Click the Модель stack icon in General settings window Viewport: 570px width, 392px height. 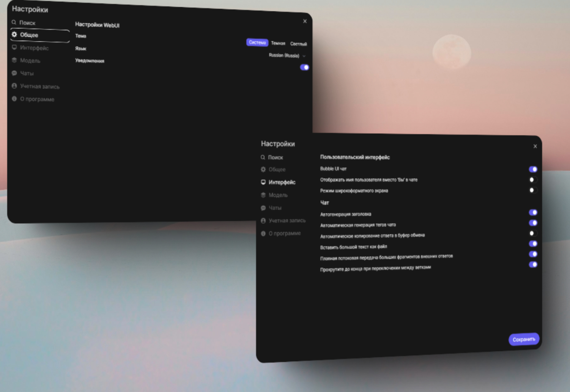coord(14,60)
